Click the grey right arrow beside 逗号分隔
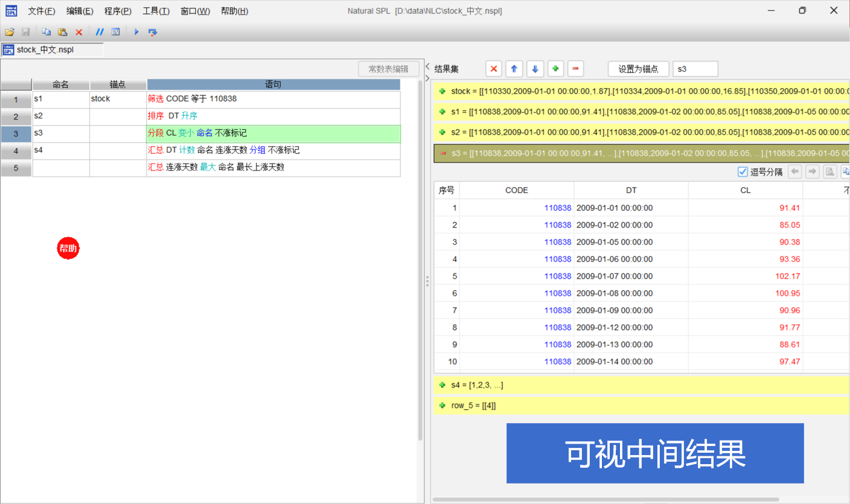The height and width of the screenshot is (504, 850). tap(813, 172)
